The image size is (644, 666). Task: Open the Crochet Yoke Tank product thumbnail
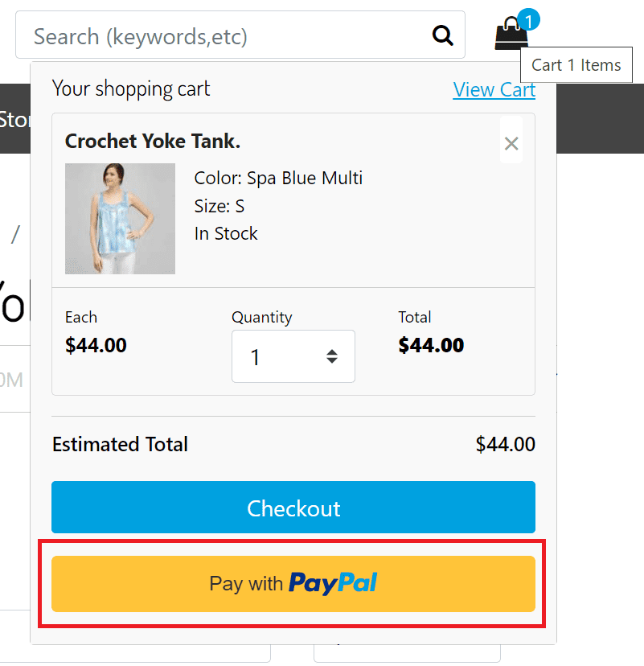click(120, 219)
